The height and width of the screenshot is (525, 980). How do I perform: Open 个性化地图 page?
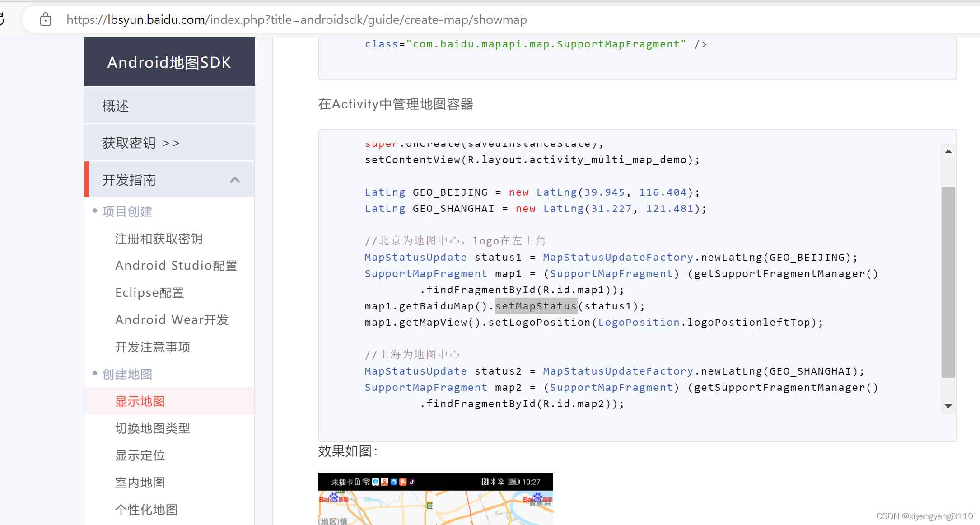(146, 510)
